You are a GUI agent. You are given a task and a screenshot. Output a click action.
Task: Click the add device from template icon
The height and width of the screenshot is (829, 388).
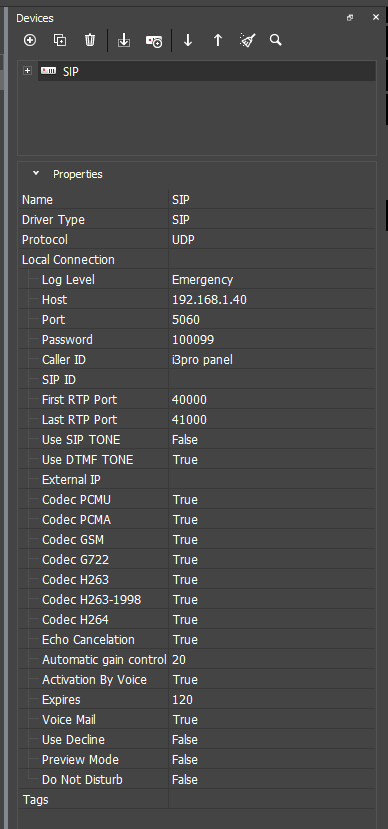pos(154,41)
